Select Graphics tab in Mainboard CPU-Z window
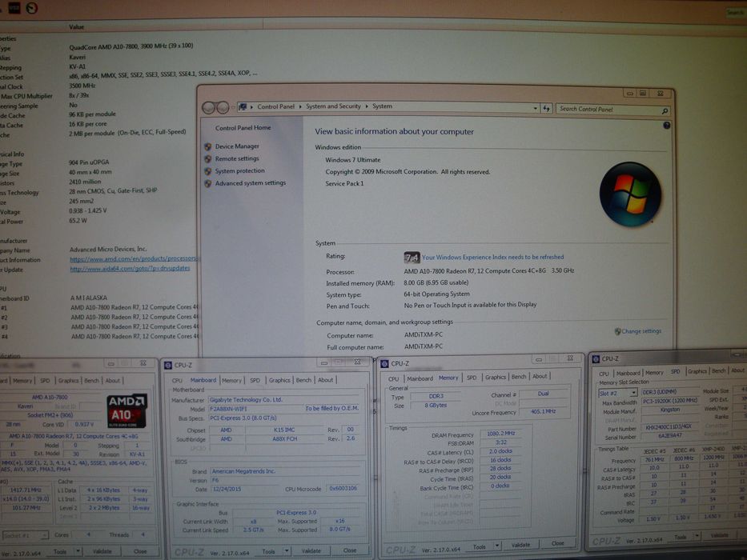The width and height of the screenshot is (747, 560). click(279, 380)
